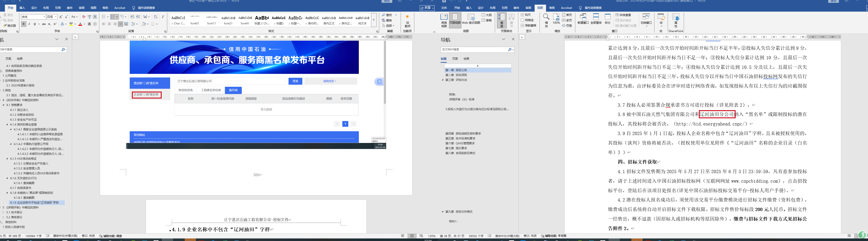
Task: Increase font size with the grow-font icon
Action: pos(61,17)
